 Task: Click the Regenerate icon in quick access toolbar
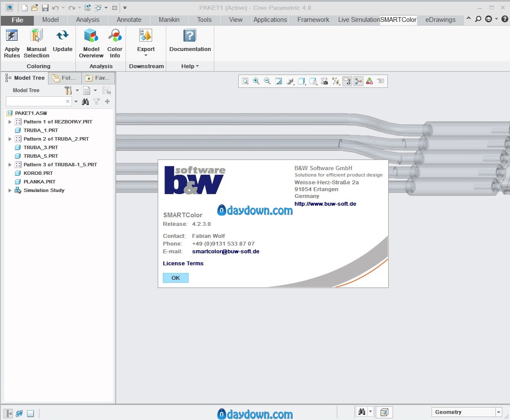(x=87, y=8)
